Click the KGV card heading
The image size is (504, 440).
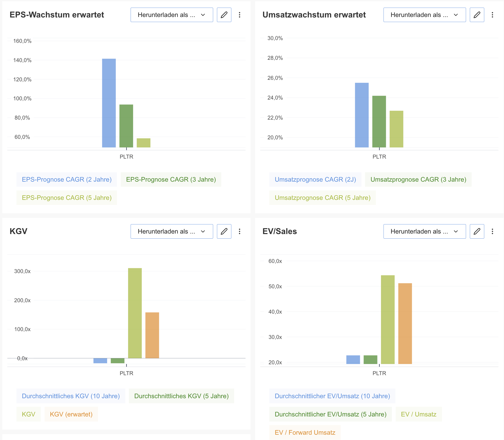coord(18,231)
